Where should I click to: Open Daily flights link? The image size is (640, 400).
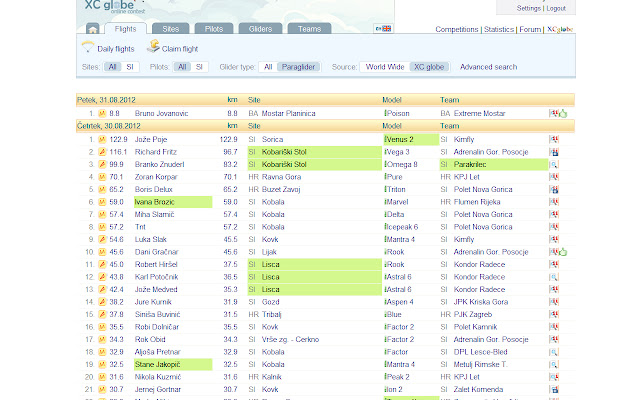click(x=116, y=49)
